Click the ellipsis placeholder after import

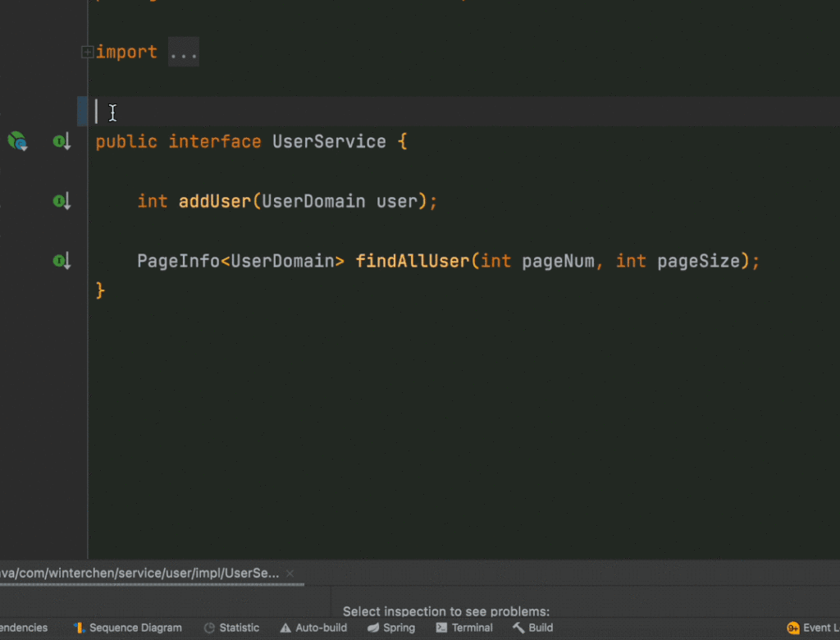182,52
